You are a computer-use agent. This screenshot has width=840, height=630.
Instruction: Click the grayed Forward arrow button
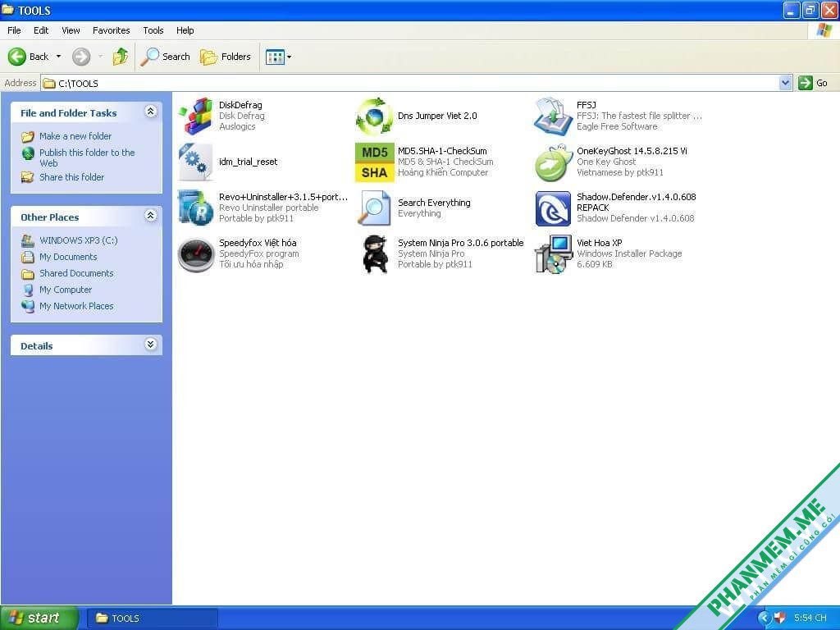(81, 57)
